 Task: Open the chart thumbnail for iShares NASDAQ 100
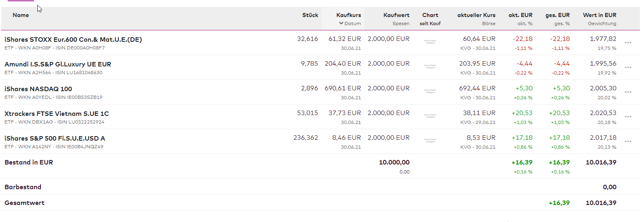430,91
